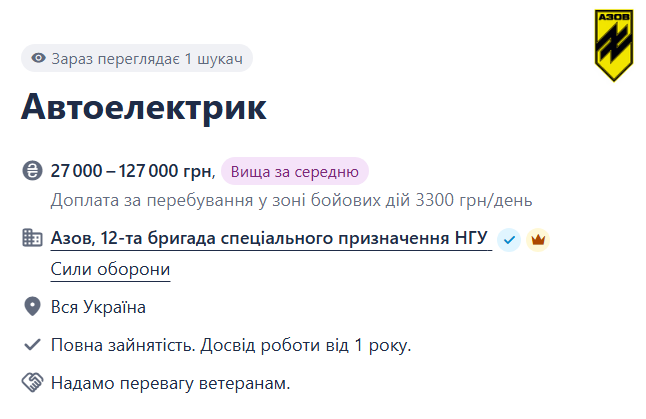Click the Вся Україна location text

pos(98,307)
